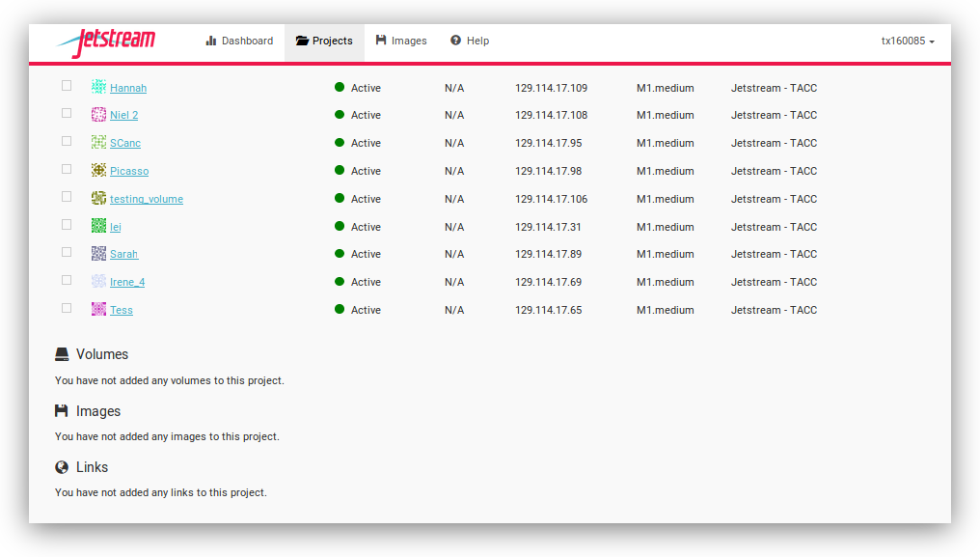Switch to Images in the navbar
Viewport: 980px width, 557px height.
[x=401, y=42]
